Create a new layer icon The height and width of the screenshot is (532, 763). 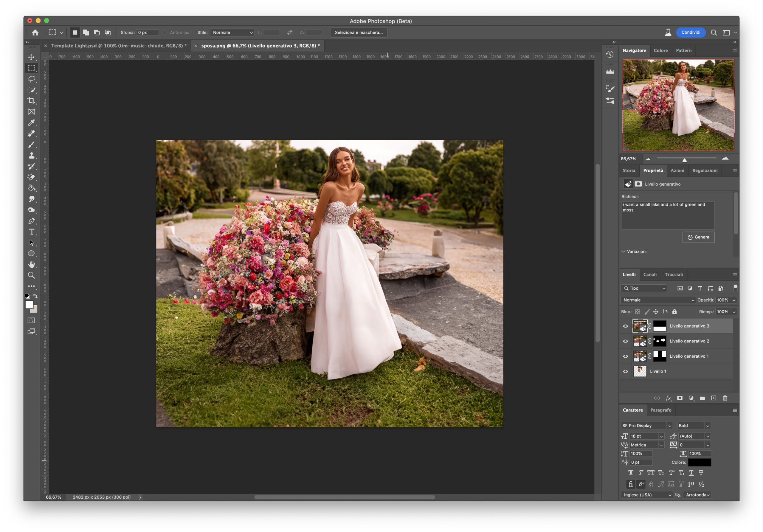tap(714, 398)
